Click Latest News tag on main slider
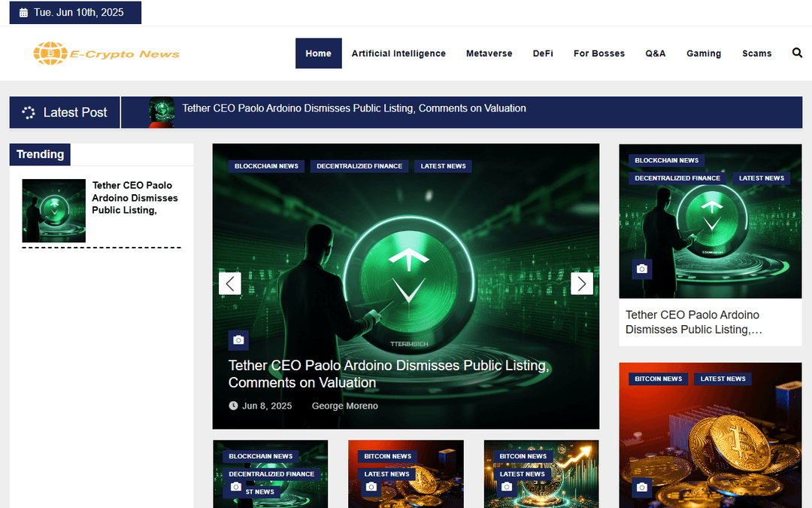 pos(444,166)
